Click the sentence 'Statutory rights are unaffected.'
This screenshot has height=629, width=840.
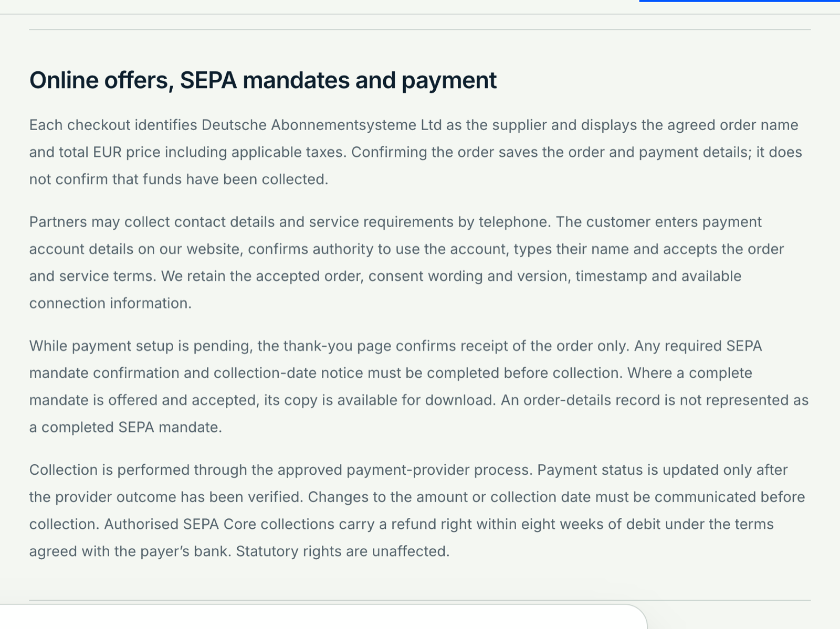coord(343,551)
